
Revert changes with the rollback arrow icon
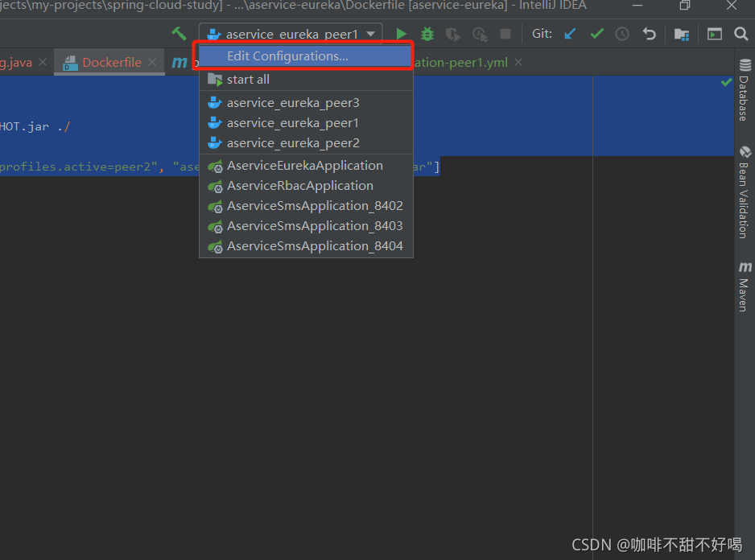pyautogui.click(x=649, y=34)
